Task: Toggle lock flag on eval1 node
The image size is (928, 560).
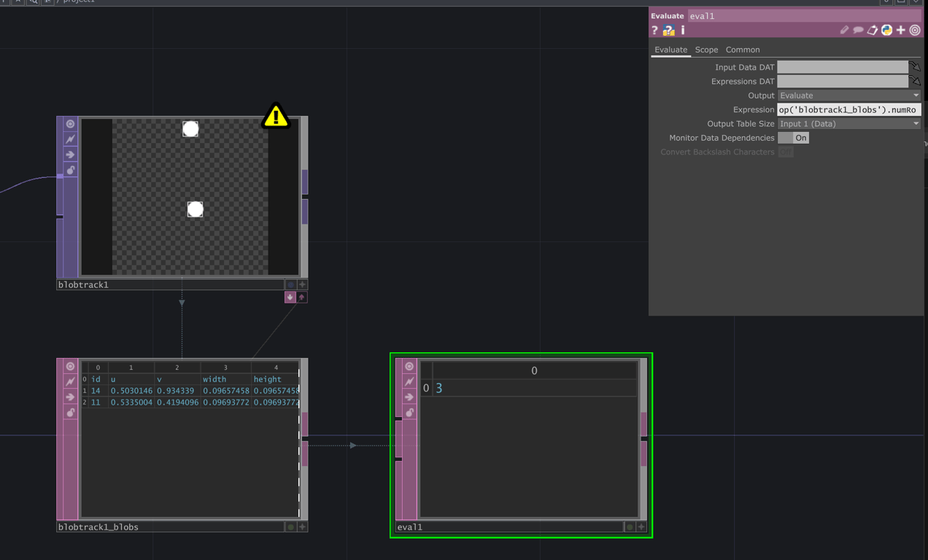Action: pos(409,413)
